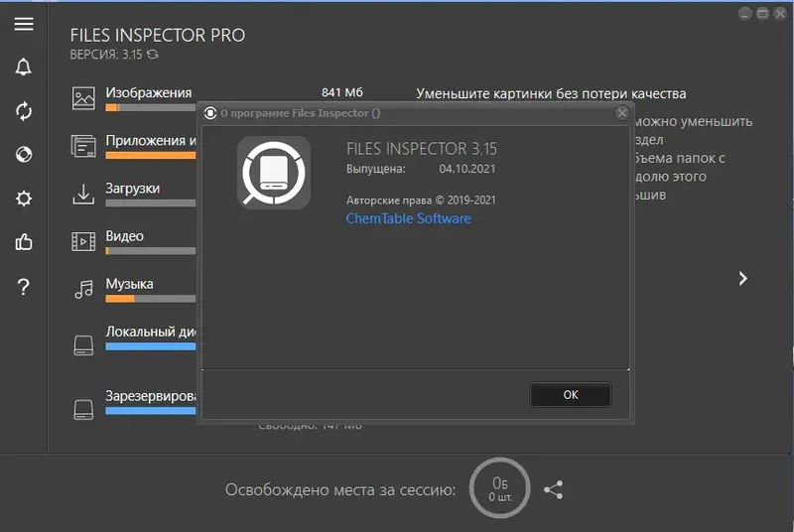This screenshot has width=794, height=532.
Task: Open the ChemTable Software link
Action: (409, 218)
